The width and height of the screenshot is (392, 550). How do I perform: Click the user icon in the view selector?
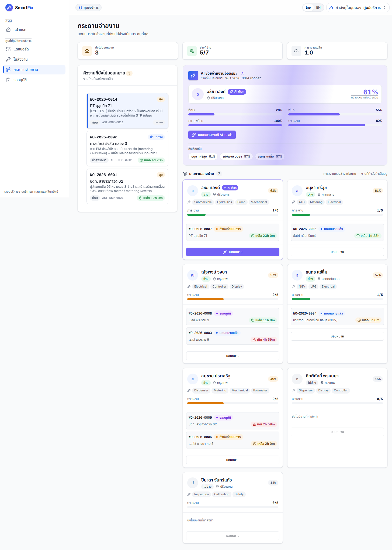(x=331, y=8)
